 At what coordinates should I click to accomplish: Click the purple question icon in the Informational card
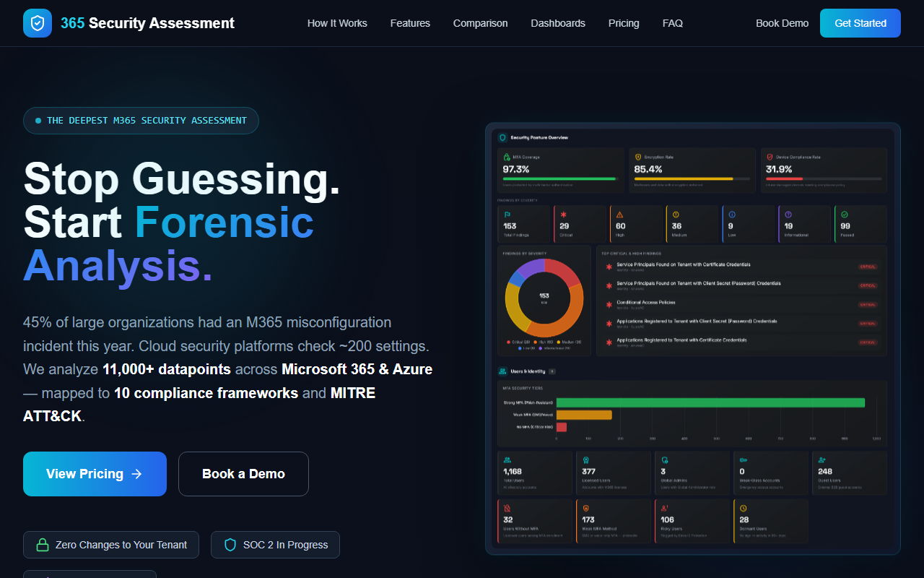pos(788,215)
